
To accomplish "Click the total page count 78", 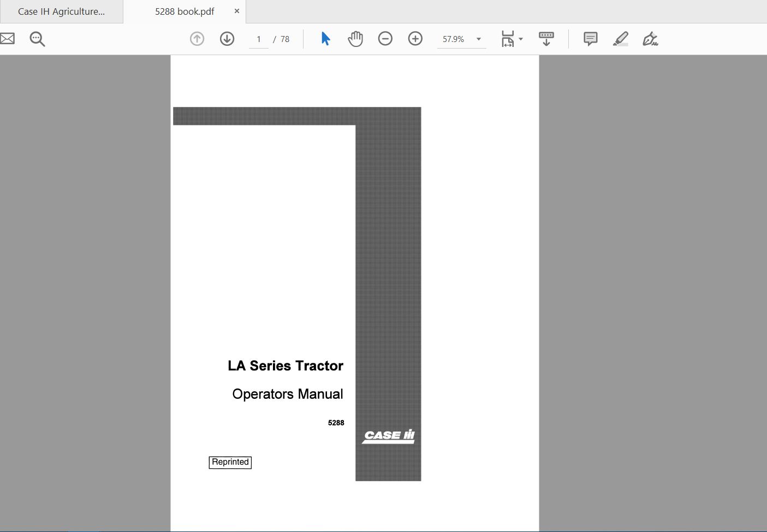I will click(x=285, y=39).
